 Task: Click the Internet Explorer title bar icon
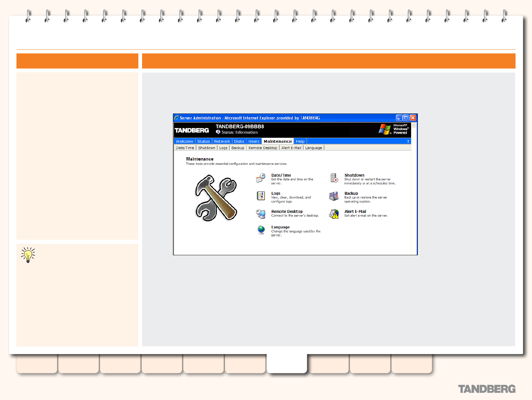(177, 118)
